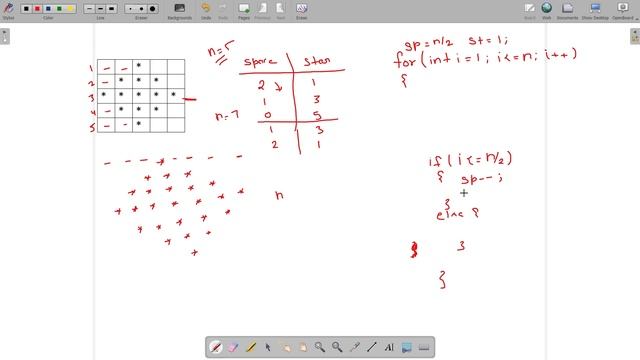Viewport: 640px width, 360px height.
Task: Select black pen color
Action: (27, 9)
